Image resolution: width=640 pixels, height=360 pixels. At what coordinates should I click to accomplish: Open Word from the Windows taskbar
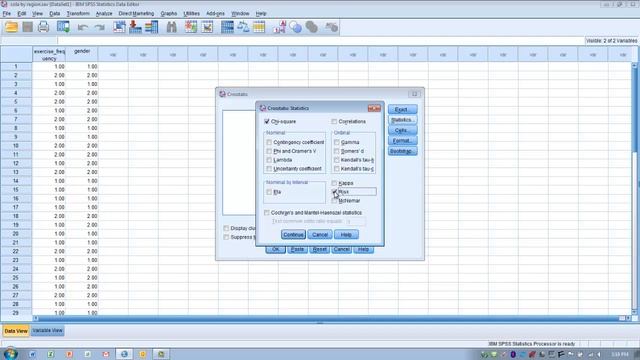click(x=32, y=354)
